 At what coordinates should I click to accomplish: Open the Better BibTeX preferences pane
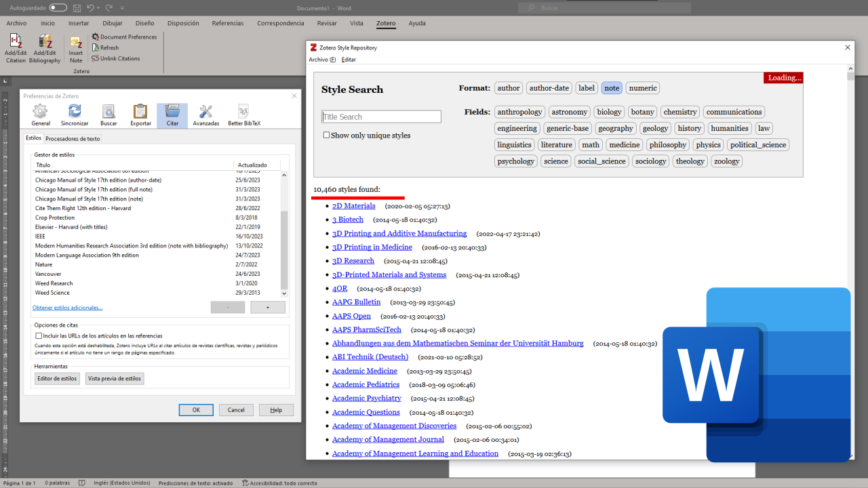coord(244,114)
